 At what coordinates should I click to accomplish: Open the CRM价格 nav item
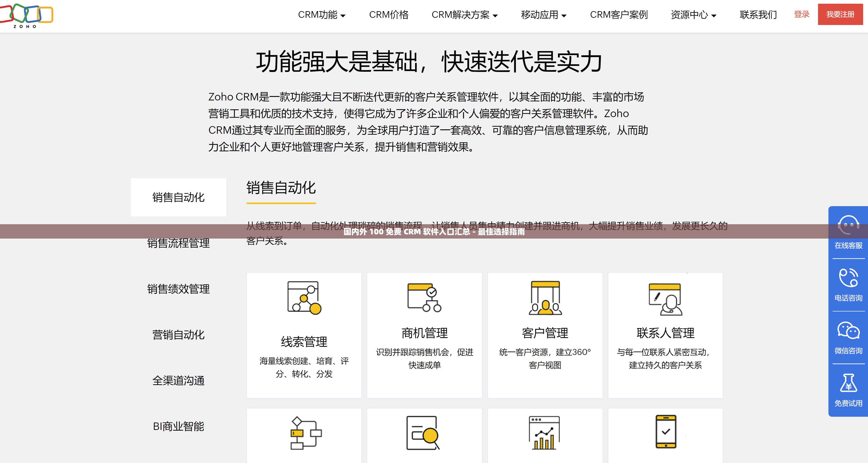[x=389, y=15]
